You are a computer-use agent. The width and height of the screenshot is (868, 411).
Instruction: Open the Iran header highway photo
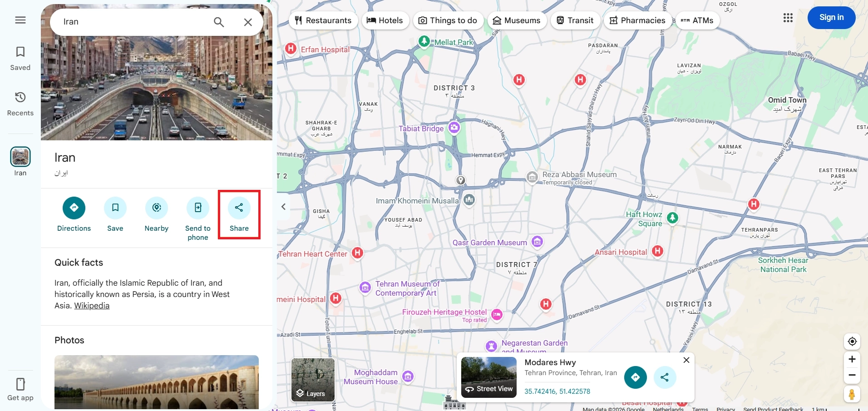tap(157, 88)
